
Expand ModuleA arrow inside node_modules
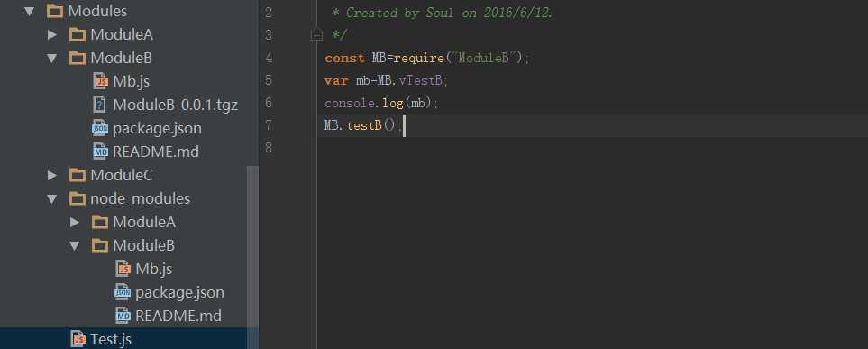75,222
